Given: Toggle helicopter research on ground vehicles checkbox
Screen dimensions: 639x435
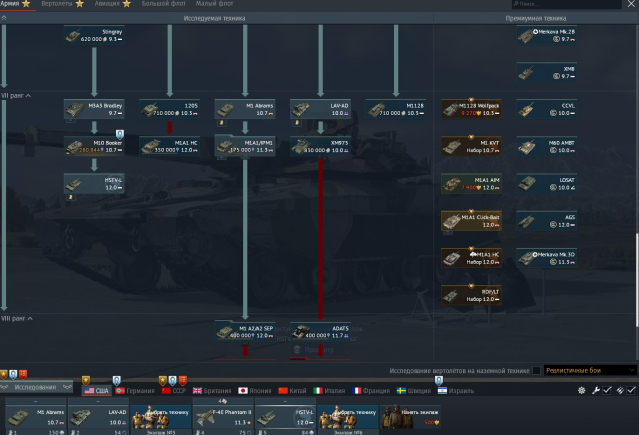Looking at the screenshot, I should coord(537,370).
